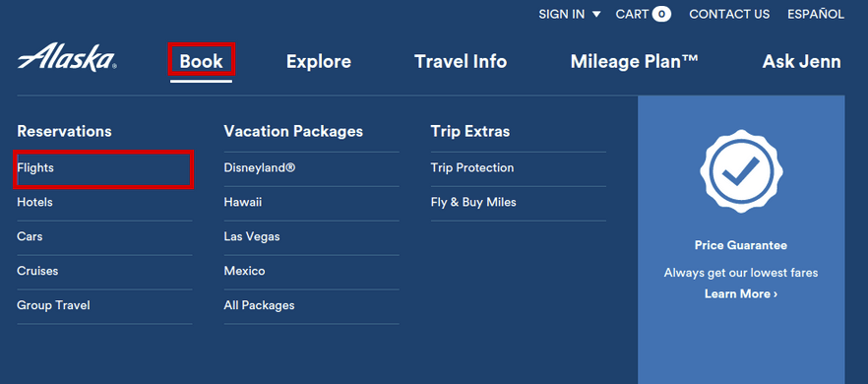This screenshot has width=868, height=384.
Task: Open the Book menu
Action: [x=202, y=61]
